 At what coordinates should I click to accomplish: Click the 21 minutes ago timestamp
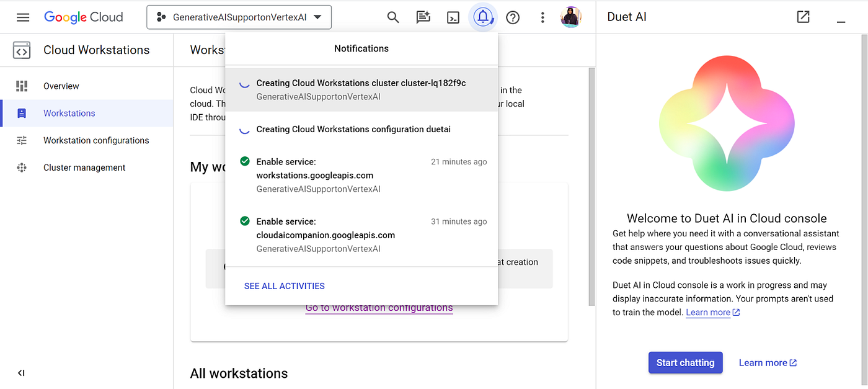(459, 162)
